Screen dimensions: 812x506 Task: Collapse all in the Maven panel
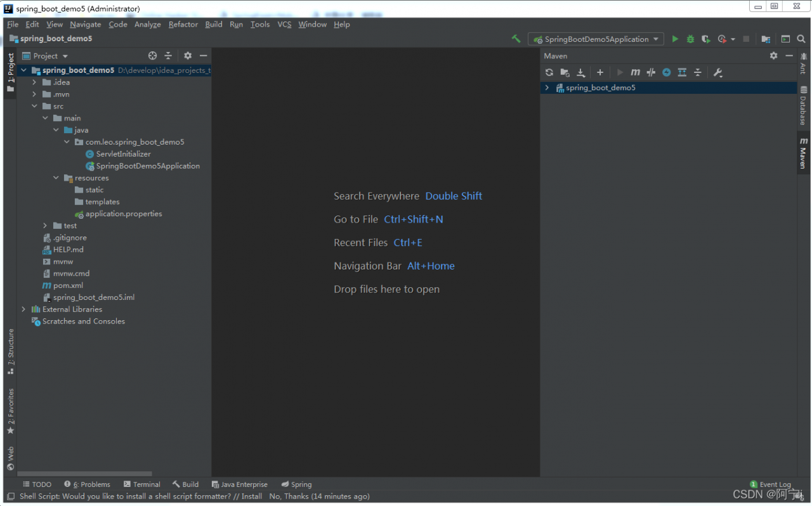[x=697, y=72]
